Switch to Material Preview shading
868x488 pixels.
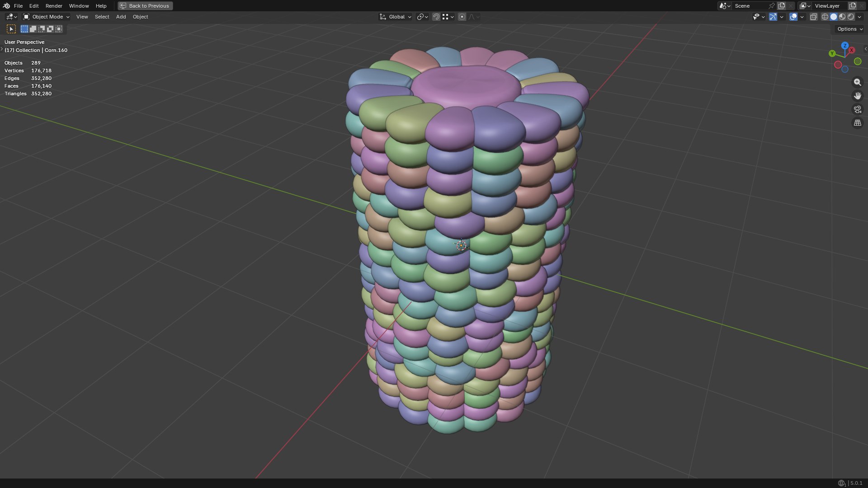click(x=842, y=17)
